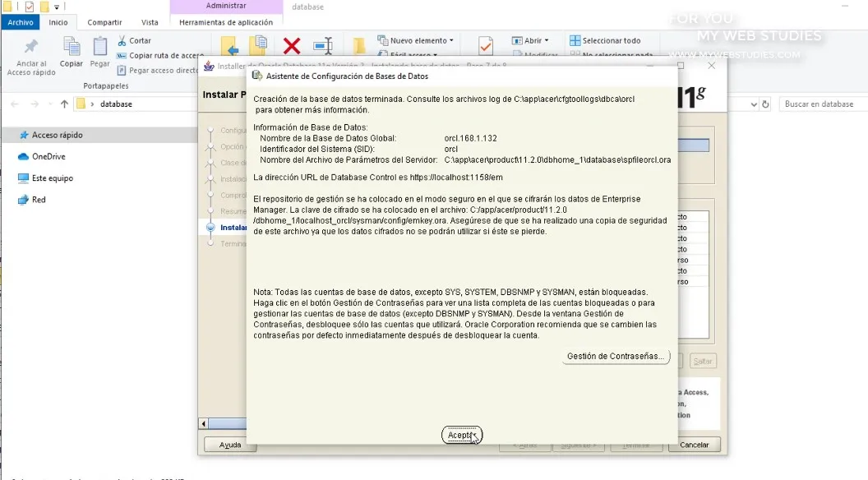Click the Cambiar nombre rename icon

(323, 46)
